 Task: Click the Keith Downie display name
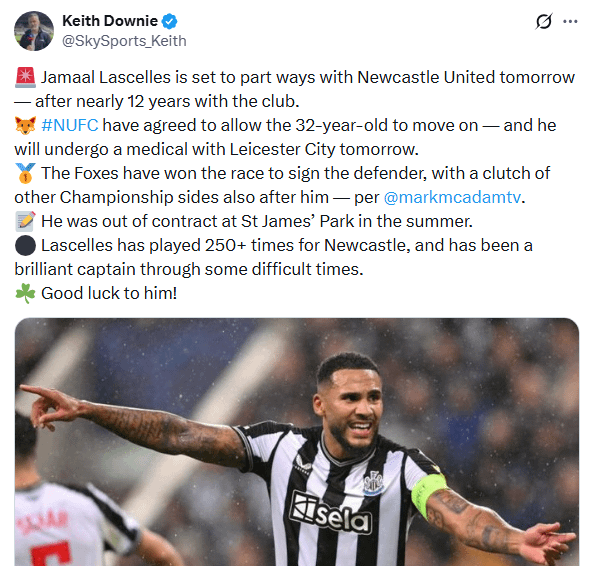110,21
